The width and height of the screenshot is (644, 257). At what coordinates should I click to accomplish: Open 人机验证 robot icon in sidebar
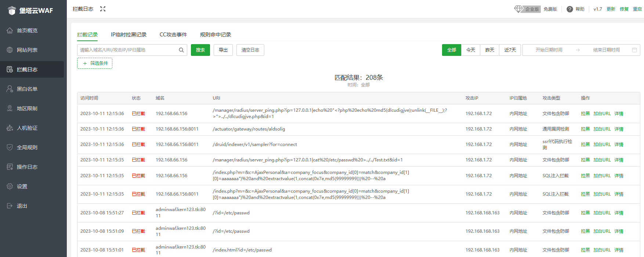pyautogui.click(x=10, y=128)
